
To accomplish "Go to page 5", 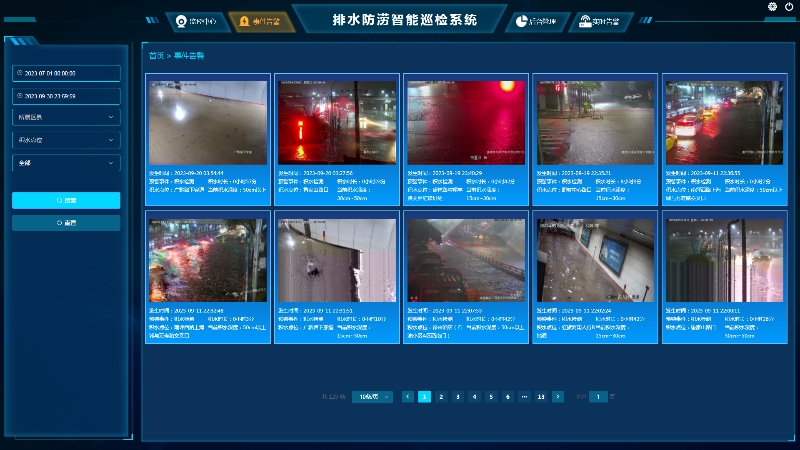I will click(491, 397).
